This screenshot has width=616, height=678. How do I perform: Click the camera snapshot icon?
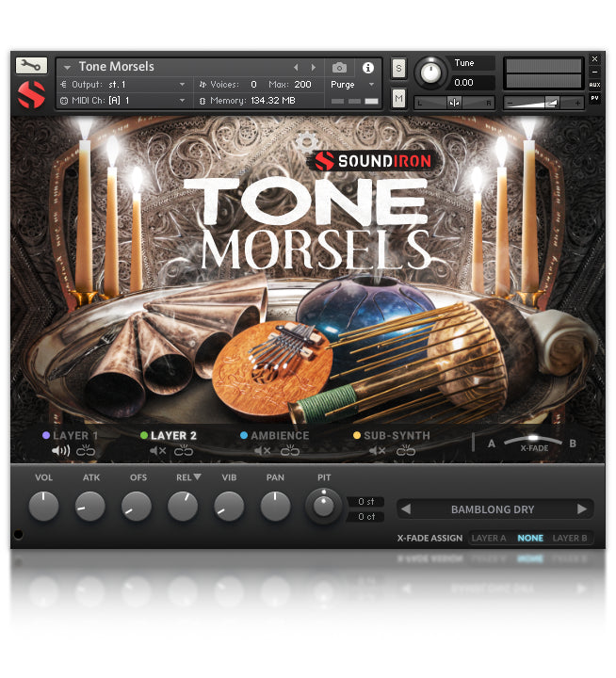click(x=340, y=68)
